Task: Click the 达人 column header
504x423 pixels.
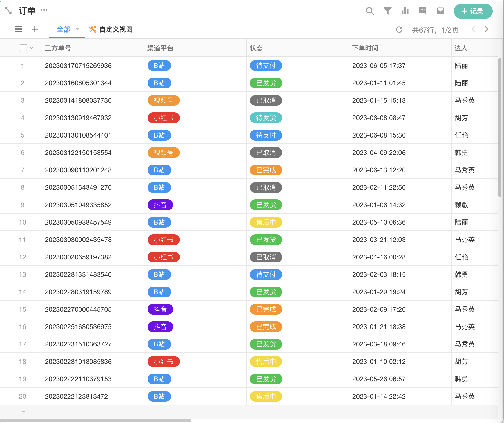Action: 461,48
